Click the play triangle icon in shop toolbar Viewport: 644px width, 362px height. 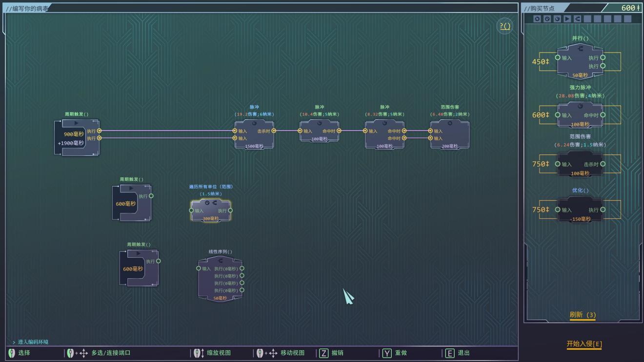567,19
